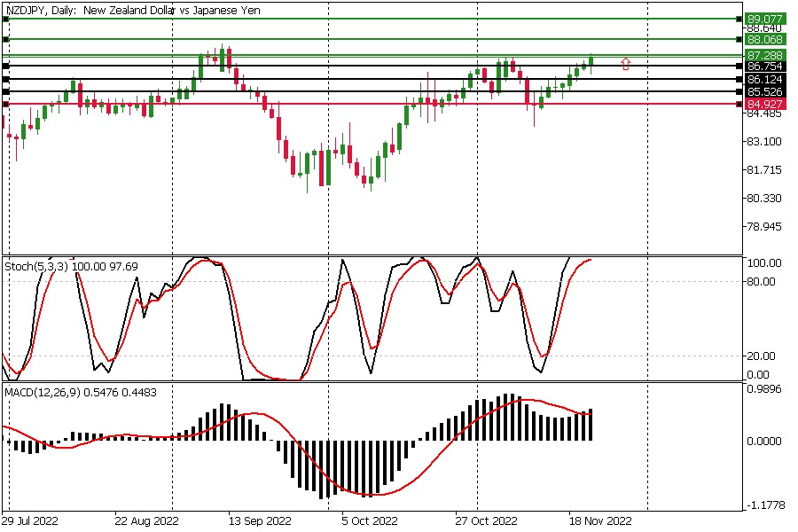The height and width of the screenshot is (532, 798).
Task: Select the 86.124 level label
Action: click(764, 80)
